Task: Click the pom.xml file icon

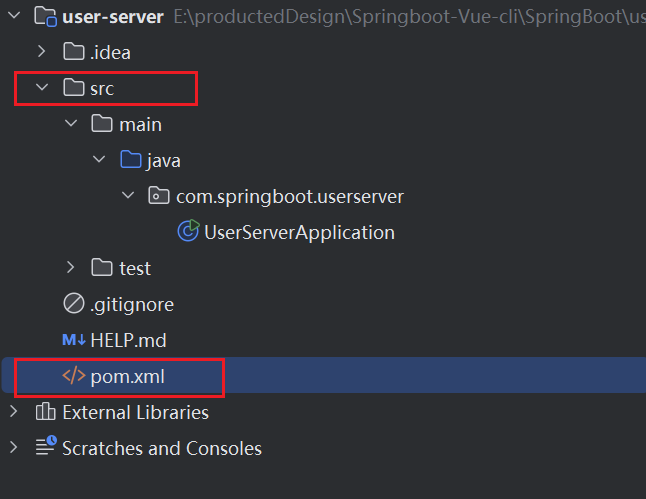Action: pyautogui.click(x=74, y=377)
